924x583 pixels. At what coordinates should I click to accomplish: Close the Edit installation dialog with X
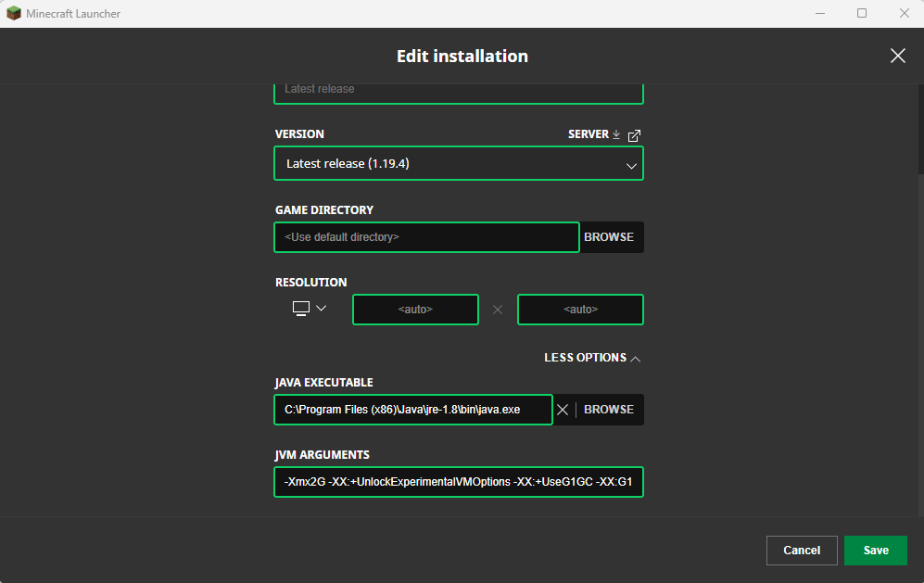tap(897, 56)
